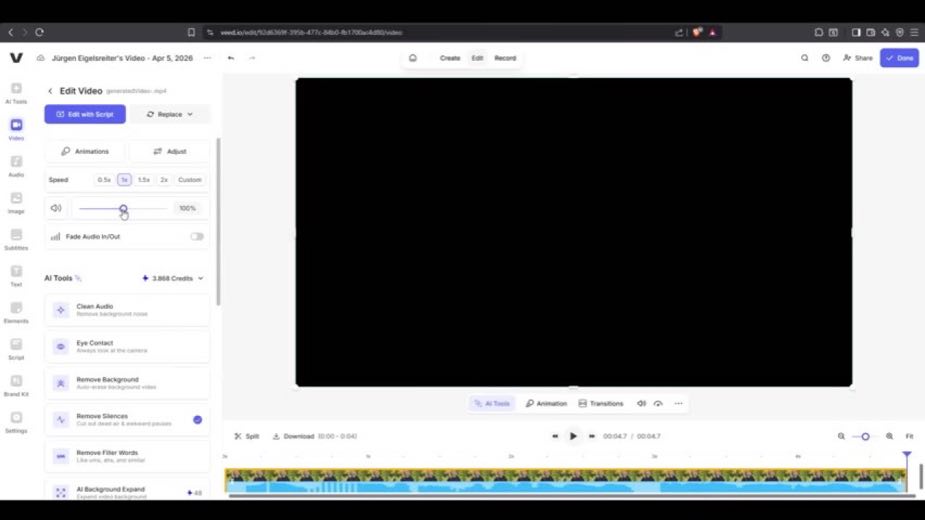Select Eye Contact tool
Screen dimensions: 925x520
[x=127, y=346]
